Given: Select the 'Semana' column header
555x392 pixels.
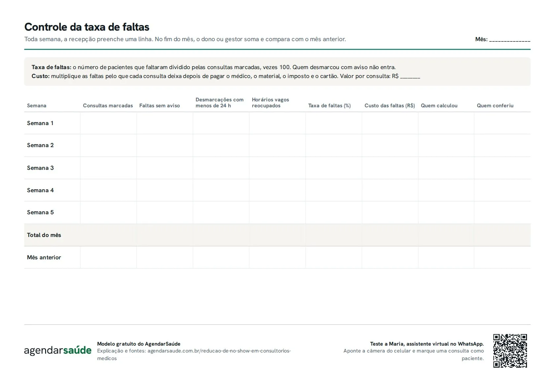Looking at the screenshot, I should (37, 106).
